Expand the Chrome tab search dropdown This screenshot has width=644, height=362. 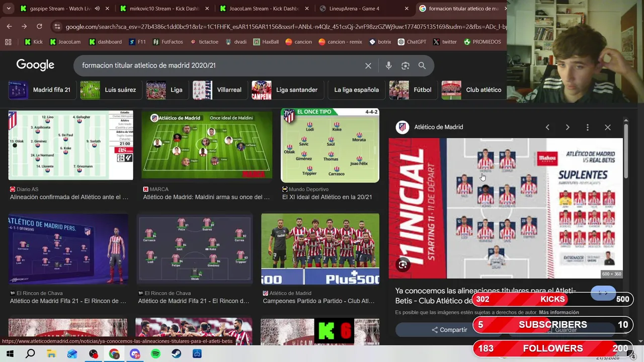(9, 9)
